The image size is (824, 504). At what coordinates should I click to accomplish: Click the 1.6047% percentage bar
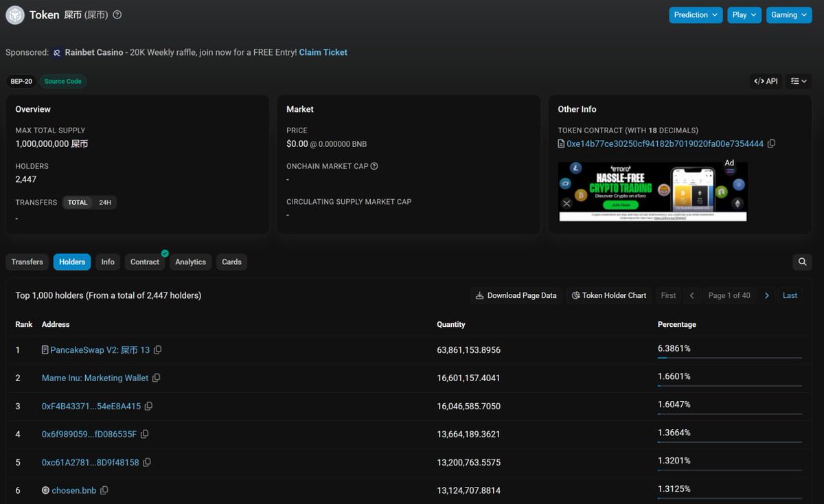tap(730, 414)
